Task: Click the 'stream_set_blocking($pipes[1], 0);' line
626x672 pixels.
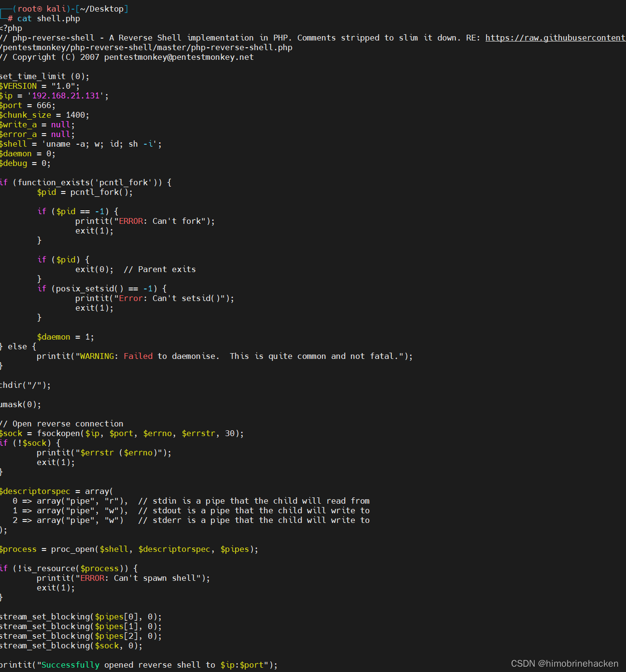Action: (81, 626)
